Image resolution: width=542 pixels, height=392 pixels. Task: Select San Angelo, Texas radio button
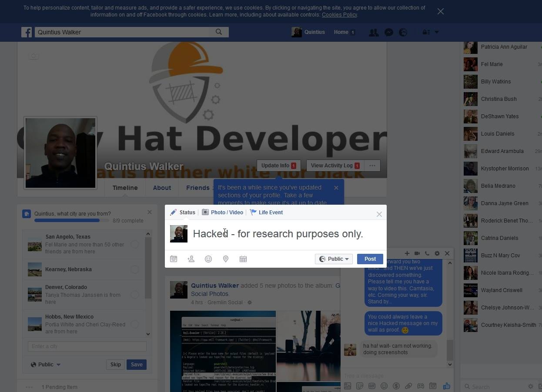(135, 244)
